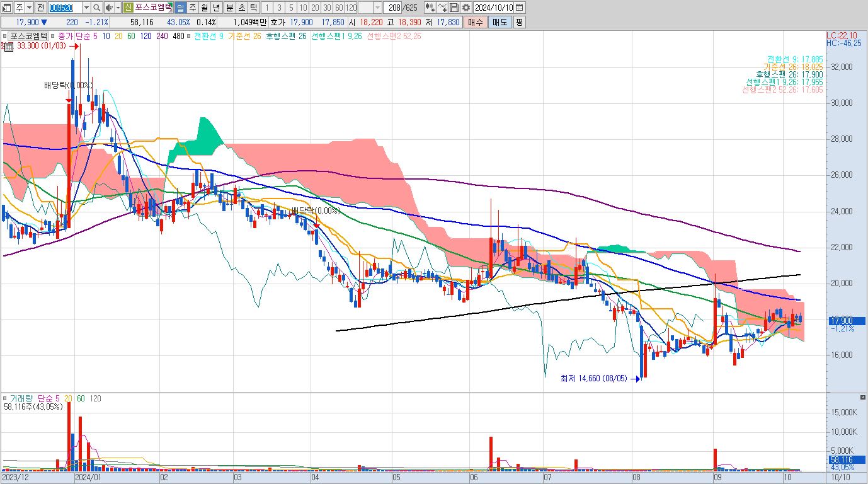This screenshot has width=868, height=484.
Task: Click the scroll arrow above volume axis
Action: (862, 398)
